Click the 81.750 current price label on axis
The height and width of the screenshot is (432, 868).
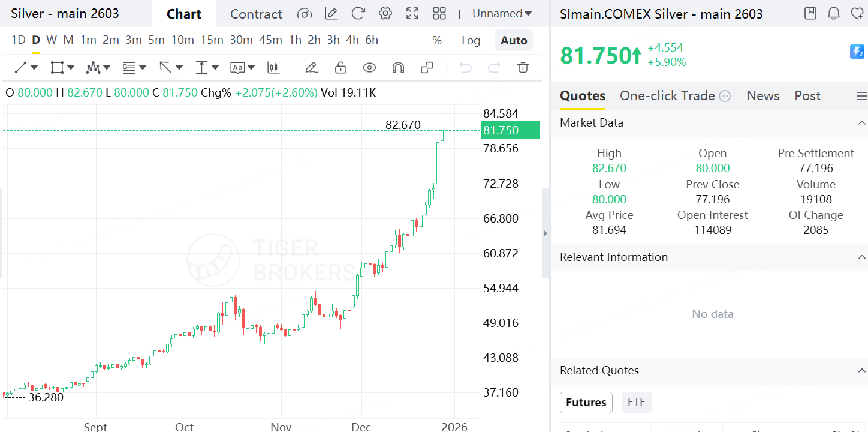(x=510, y=131)
